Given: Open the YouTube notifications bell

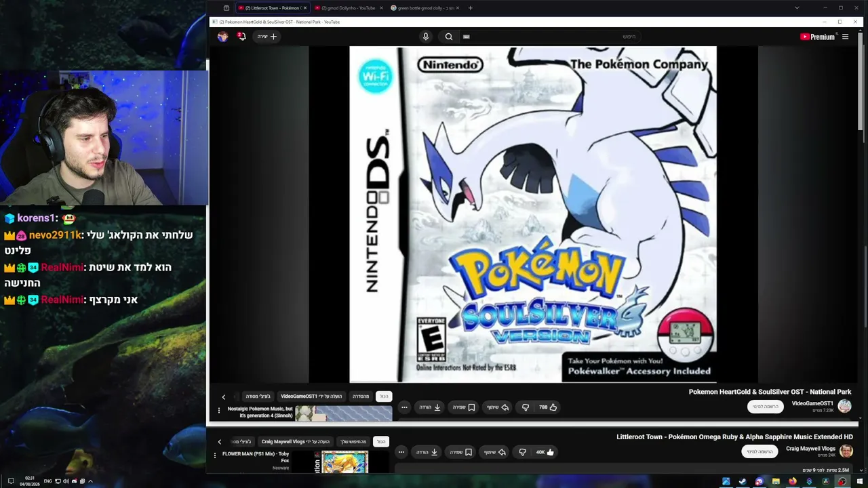Looking at the screenshot, I should 241,37.
